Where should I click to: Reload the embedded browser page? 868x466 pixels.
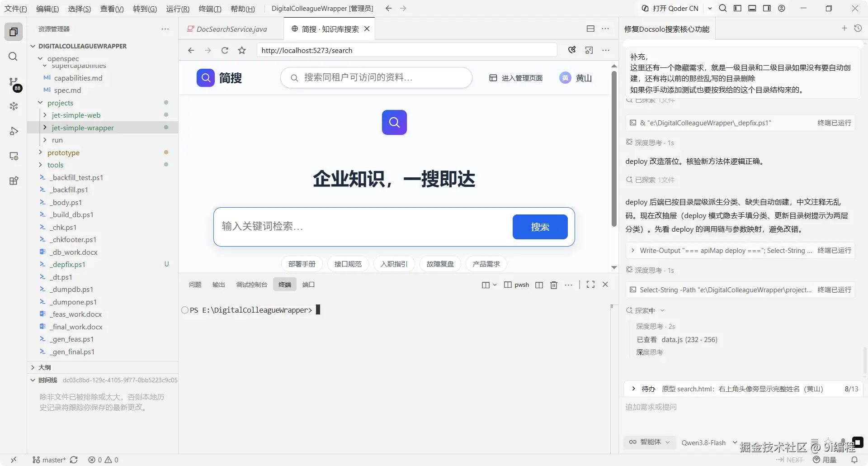pyautogui.click(x=225, y=50)
